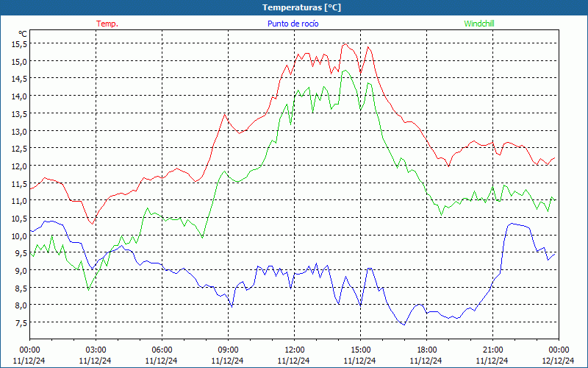The height and width of the screenshot is (368, 588).
Task: Click the 12:00 time axis label
Action: coord(294,350)
